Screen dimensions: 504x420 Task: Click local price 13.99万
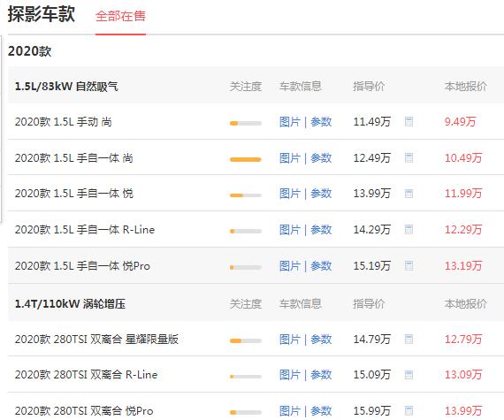(x=463, y=410)
